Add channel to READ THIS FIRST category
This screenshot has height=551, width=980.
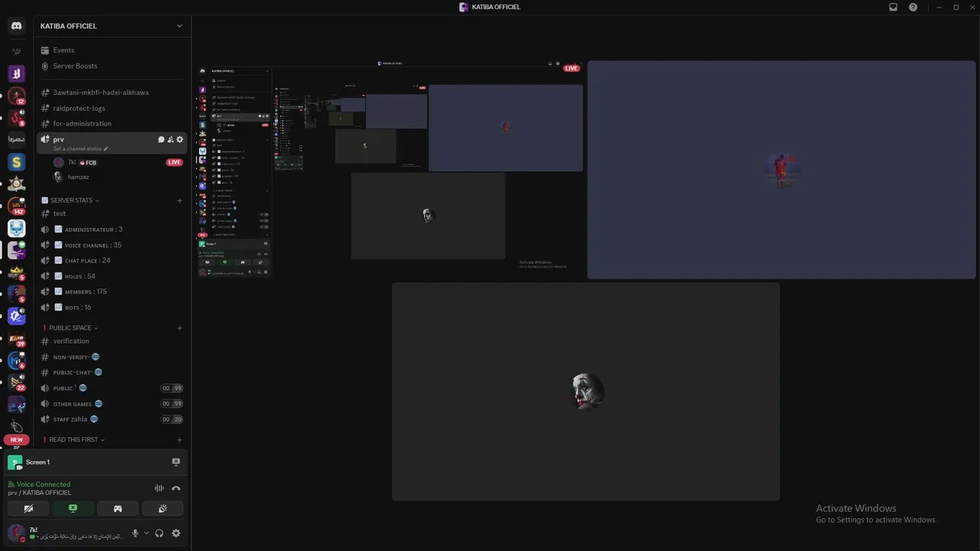tap(180, 440)
